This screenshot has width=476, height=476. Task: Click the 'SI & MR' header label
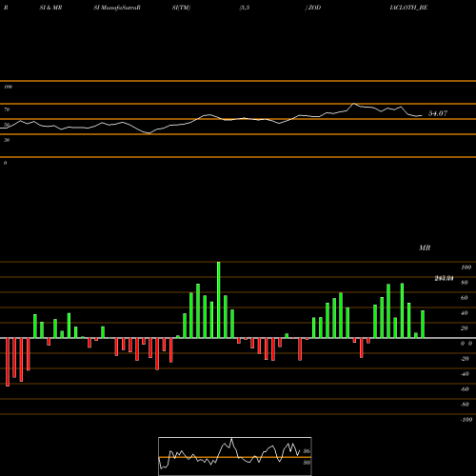50,8
